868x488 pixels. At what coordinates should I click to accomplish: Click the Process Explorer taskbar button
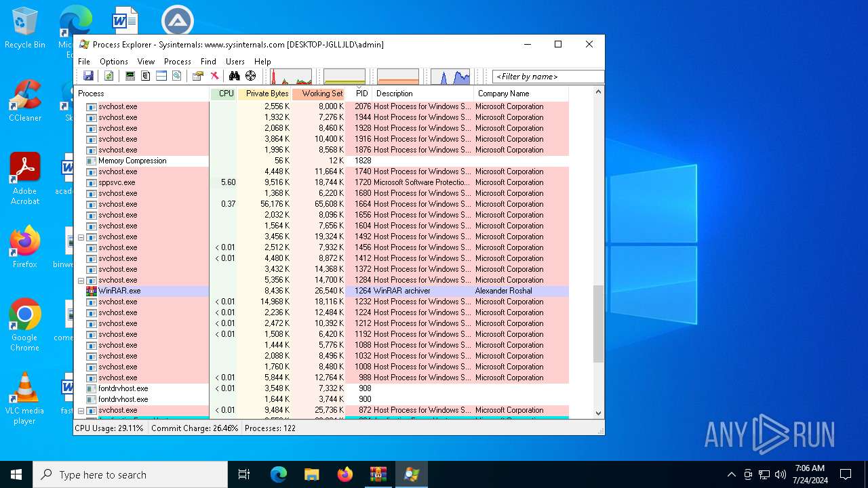click(412, 474)
